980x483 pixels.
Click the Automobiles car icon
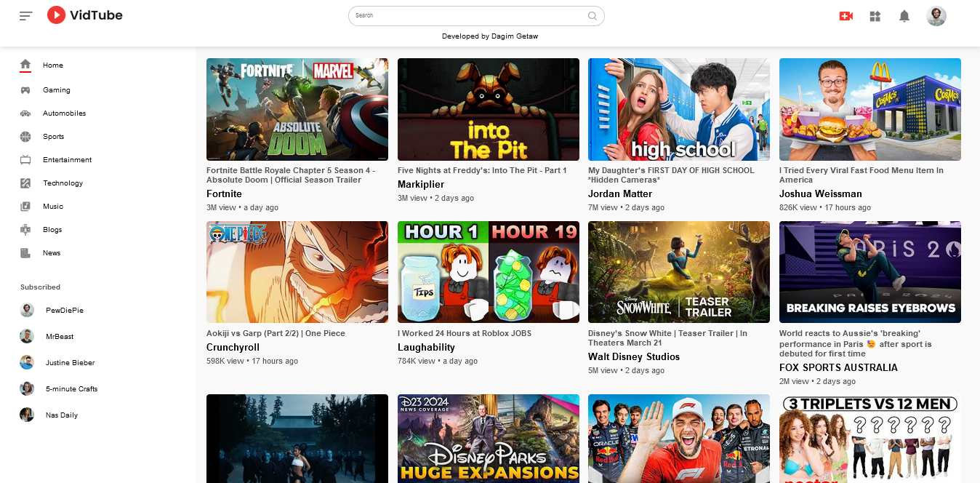pos(25,113)
